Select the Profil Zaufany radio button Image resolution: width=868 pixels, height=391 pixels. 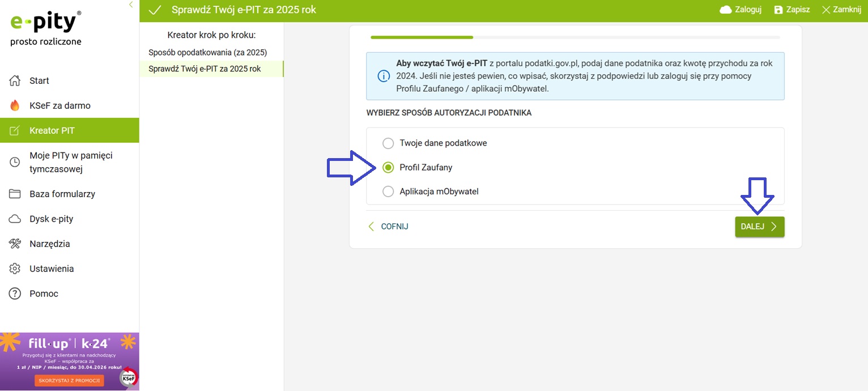388,167
